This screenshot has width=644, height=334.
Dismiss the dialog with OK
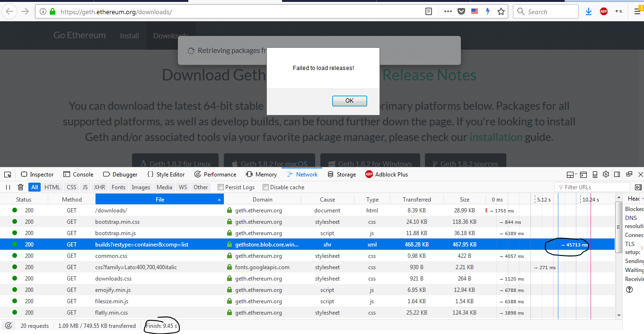(349, 101)
